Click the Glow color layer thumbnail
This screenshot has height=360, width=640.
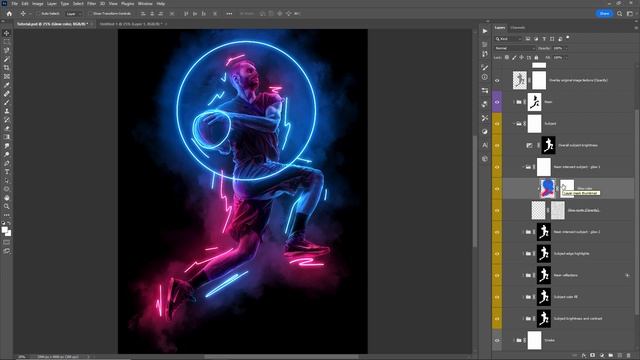[x=547, y=189]
